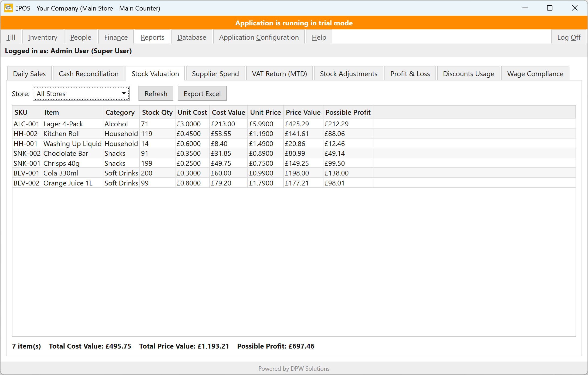Sort by the Unit Cost column header
This screenshot has height=375, width=588.
192,112
